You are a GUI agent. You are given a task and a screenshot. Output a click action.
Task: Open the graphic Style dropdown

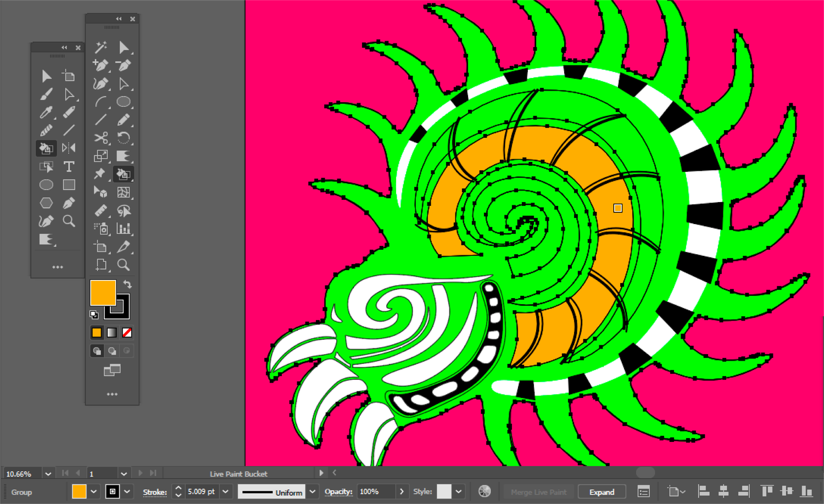pos(458,491)
